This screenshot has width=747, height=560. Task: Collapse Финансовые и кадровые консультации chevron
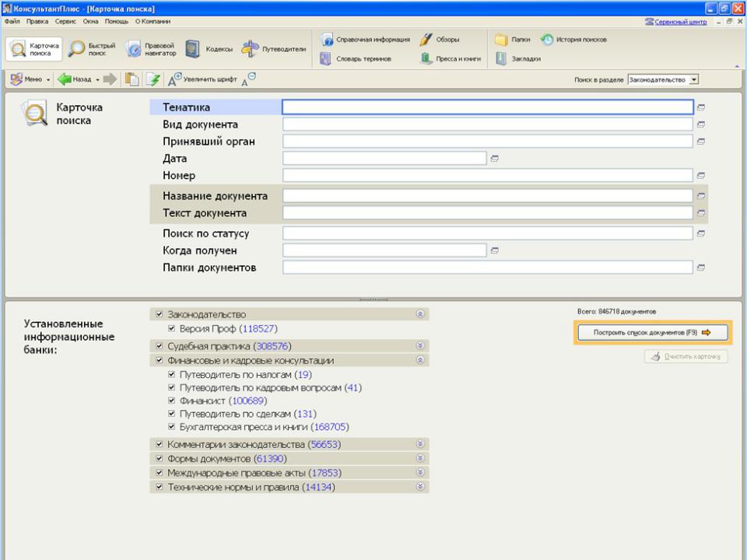pyautogui.click(x=420, y=360)
